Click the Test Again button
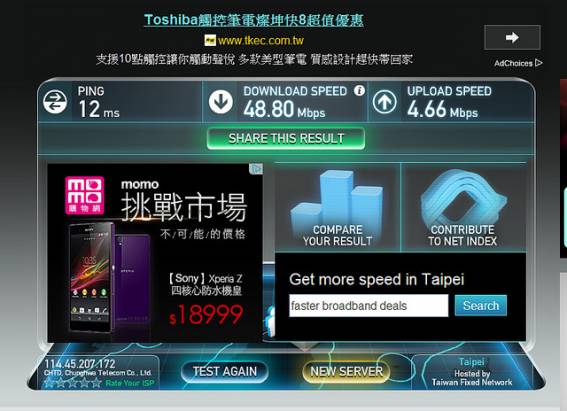 coord(225,371)
